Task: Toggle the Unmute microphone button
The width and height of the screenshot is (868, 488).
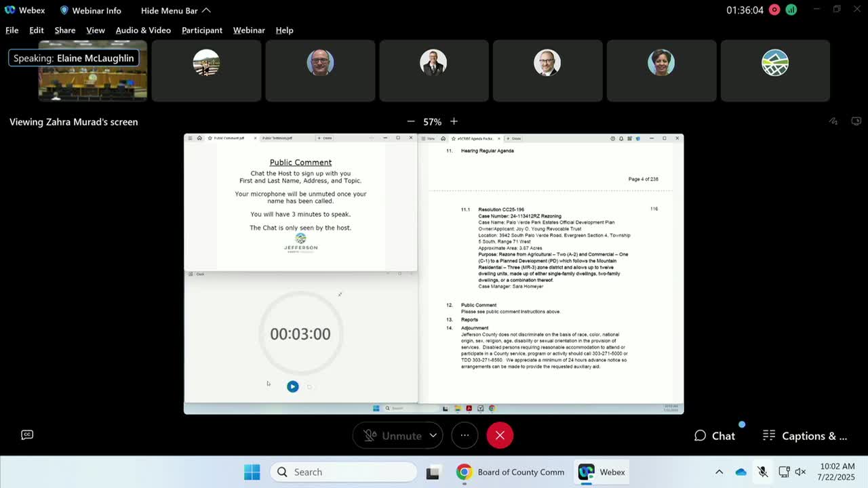Action: point(392,435)
